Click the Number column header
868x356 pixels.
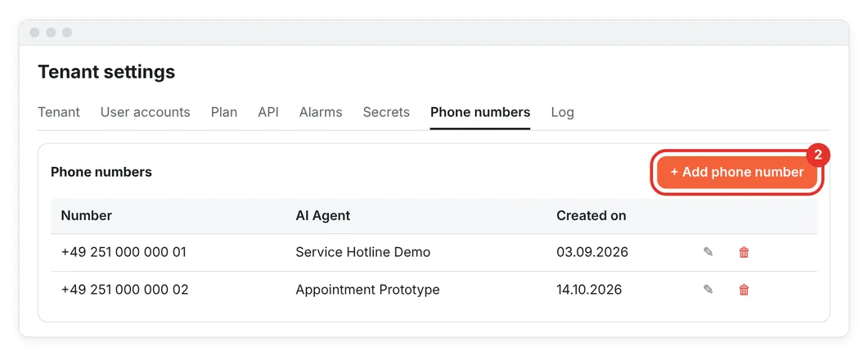[87, 215]
